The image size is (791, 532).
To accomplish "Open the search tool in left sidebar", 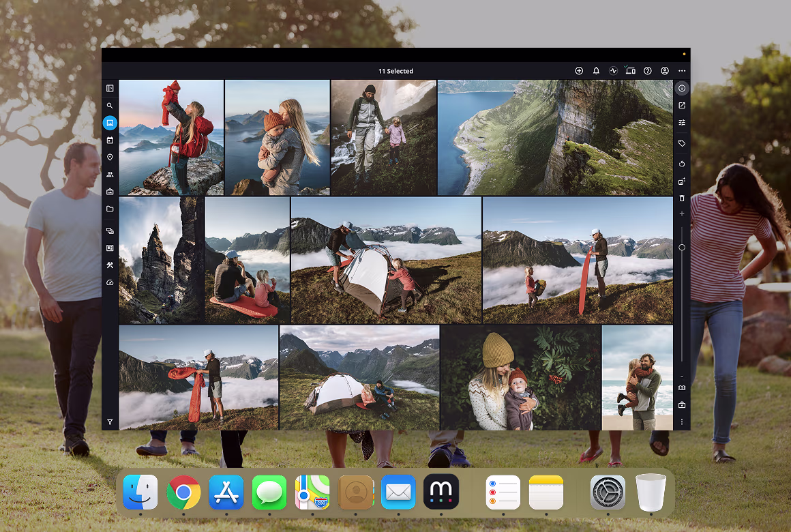I will 110,106.
